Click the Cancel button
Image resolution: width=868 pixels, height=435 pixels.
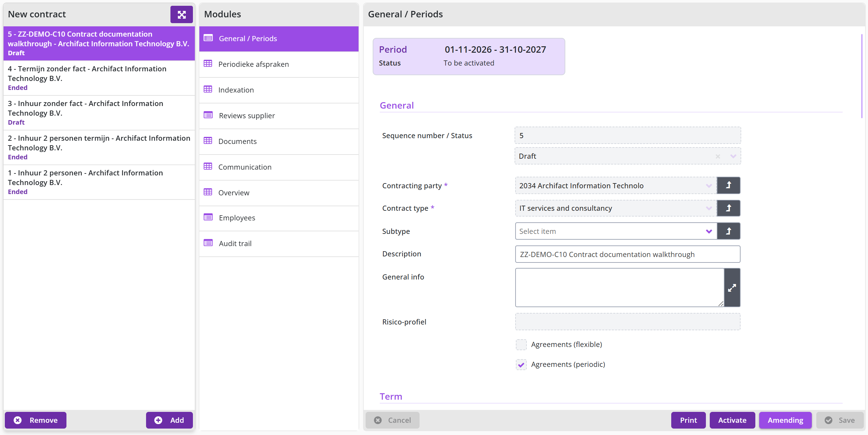click(x=392, y=420)
